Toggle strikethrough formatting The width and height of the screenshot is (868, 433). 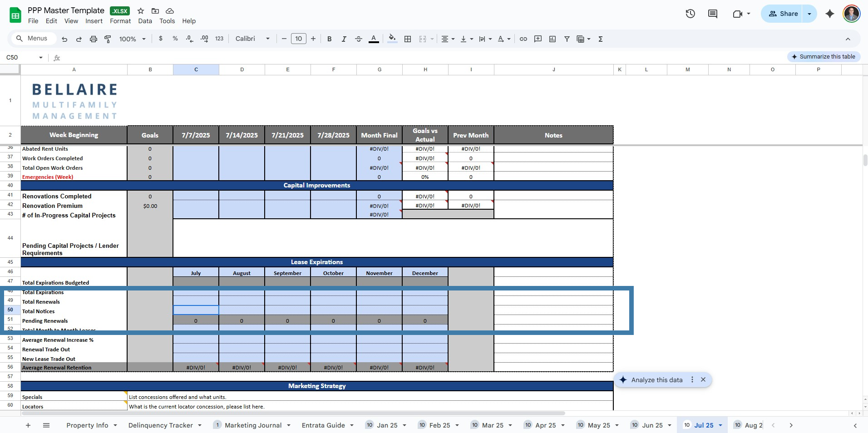[358, 39]
